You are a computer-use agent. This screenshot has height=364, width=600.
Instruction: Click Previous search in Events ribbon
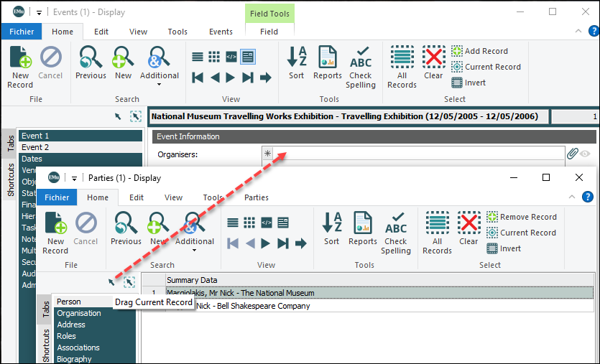point(91,63)
